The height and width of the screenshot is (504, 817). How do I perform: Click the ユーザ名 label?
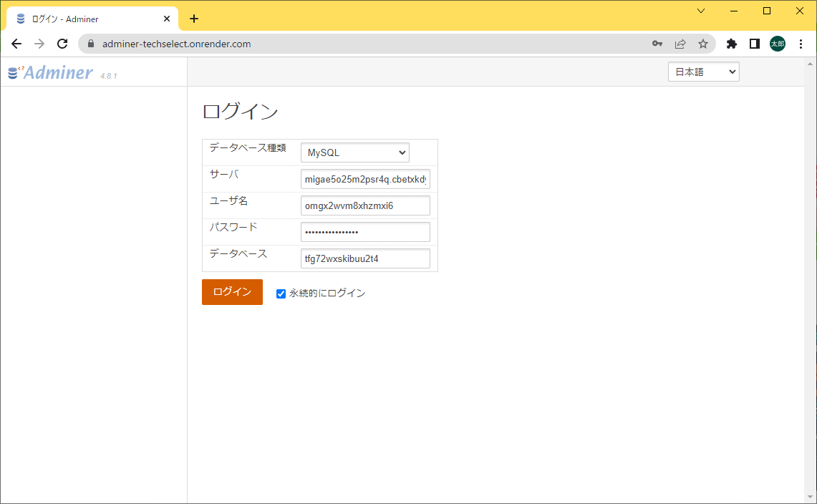tap(228, 200)
